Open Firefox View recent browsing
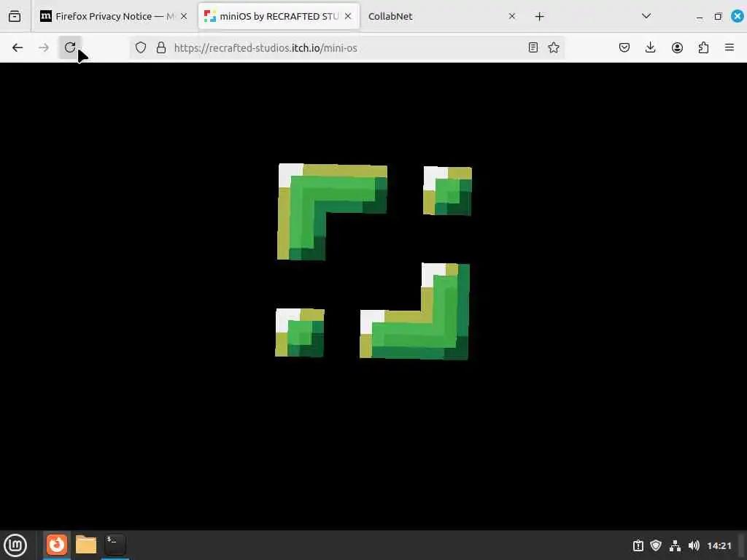The width and height of the screenshot is (747, 560). point(15,16)
